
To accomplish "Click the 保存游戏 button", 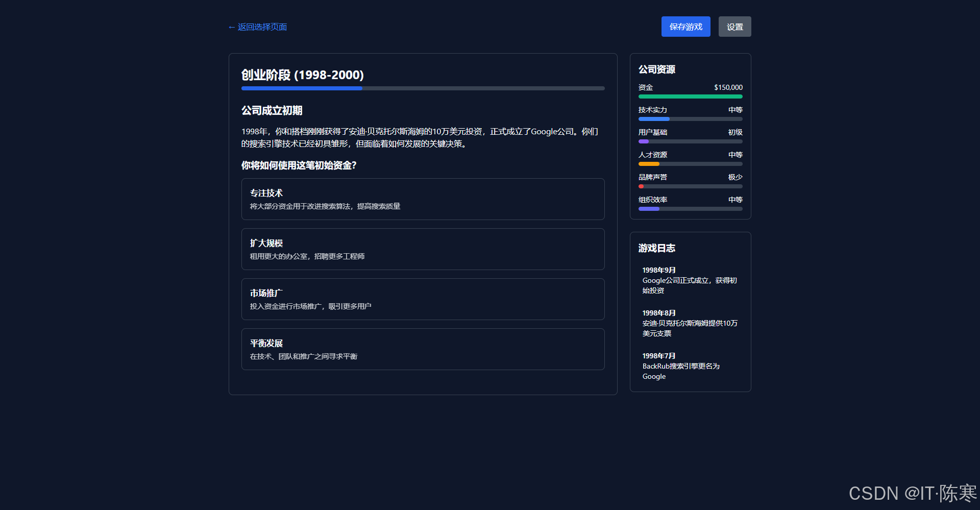I will coord(685,27).
